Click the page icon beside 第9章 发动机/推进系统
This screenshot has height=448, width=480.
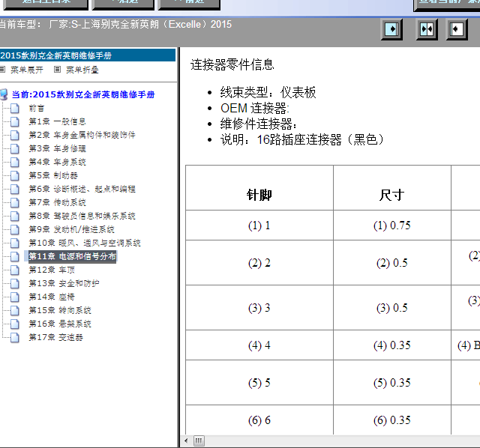(x=15, y=229)
